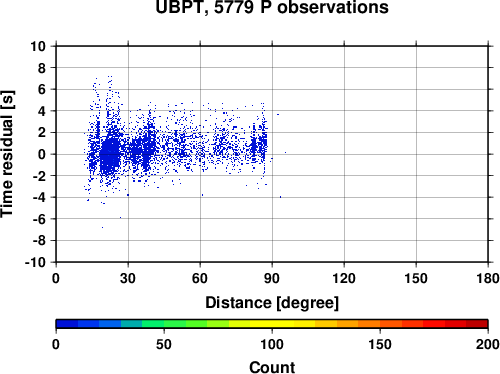Click the y-axis tick label 10

pyautogui.click(x=38, y=46)
